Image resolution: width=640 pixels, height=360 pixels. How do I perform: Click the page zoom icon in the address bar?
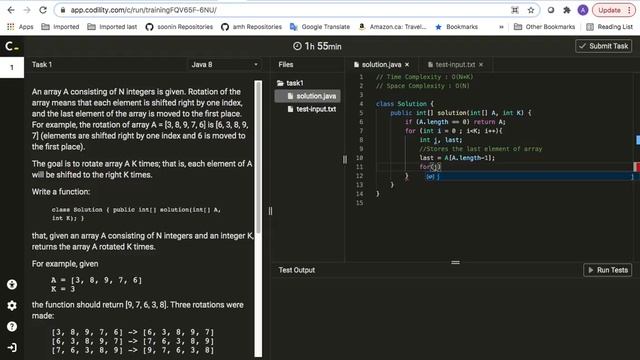coord(515,10)
